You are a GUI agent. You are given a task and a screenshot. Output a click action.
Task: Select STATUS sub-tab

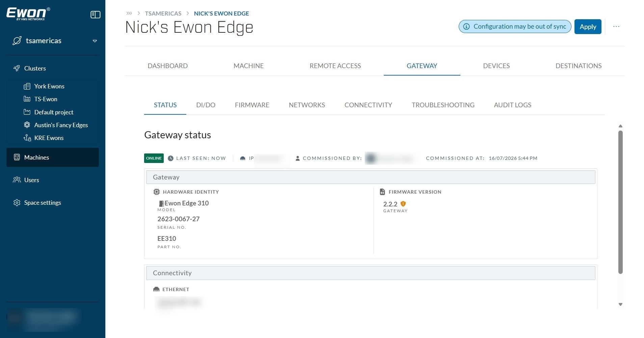(165, 105)
